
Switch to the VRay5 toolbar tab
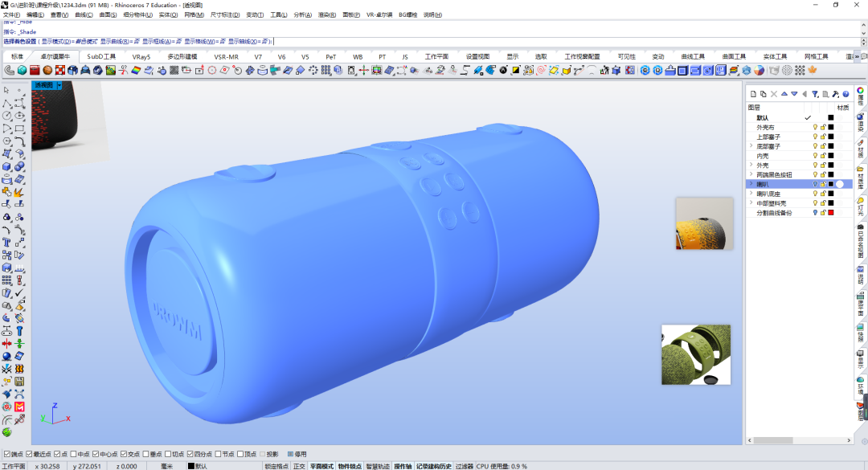tap(141, 56)
